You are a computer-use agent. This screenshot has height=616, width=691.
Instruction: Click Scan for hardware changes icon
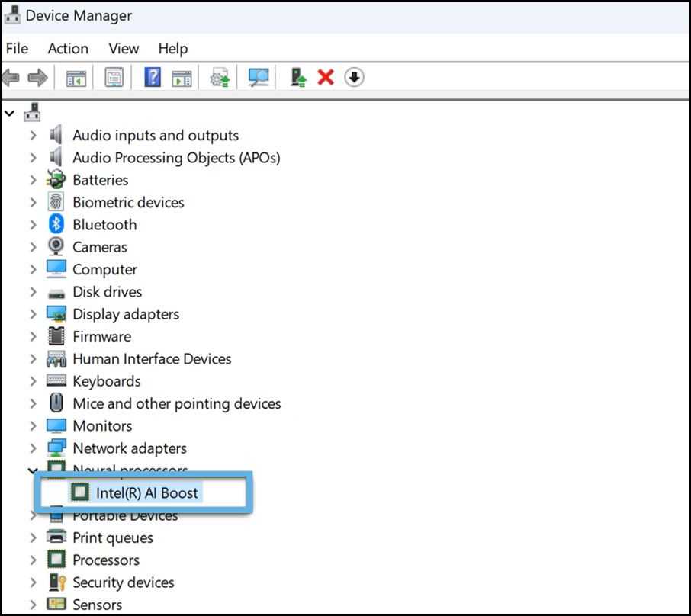click(x=257, y=76)
